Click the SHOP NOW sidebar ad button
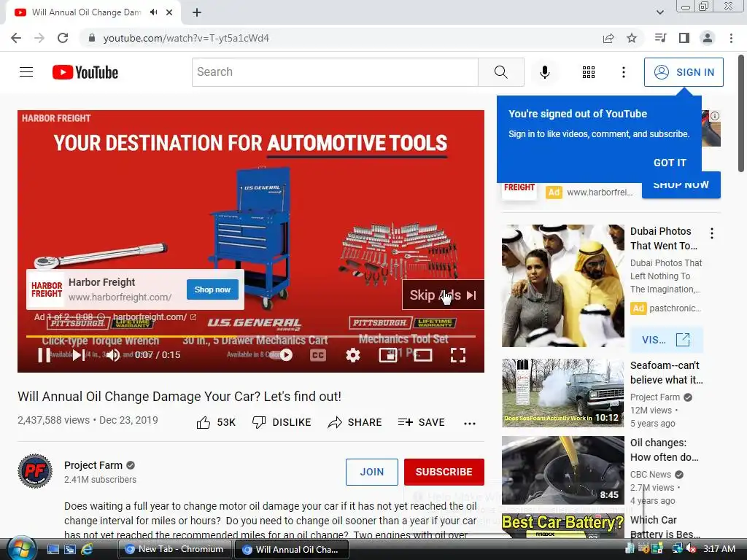This screenshot has width=747, height=560. pyautogui.click(x=681, y=185)
